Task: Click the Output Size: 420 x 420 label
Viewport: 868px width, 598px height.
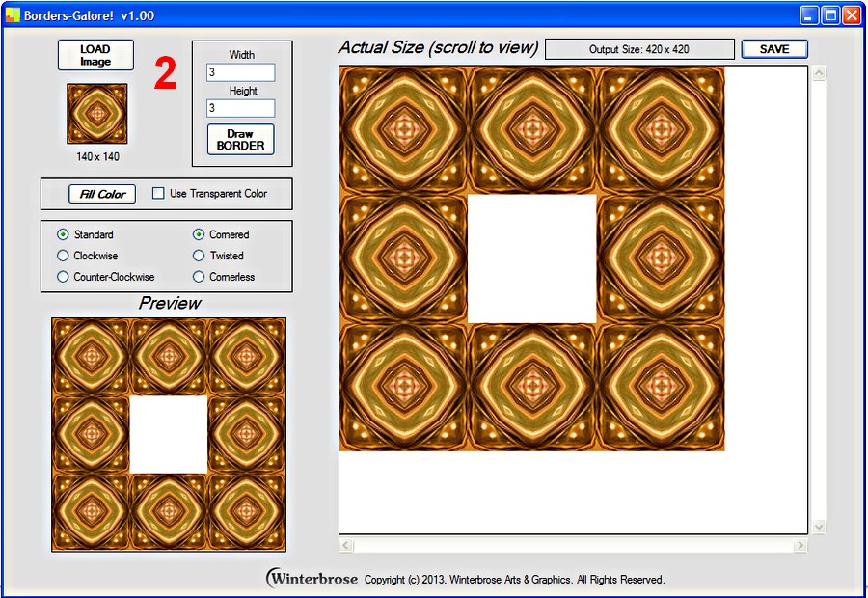Action: [639, 49]
